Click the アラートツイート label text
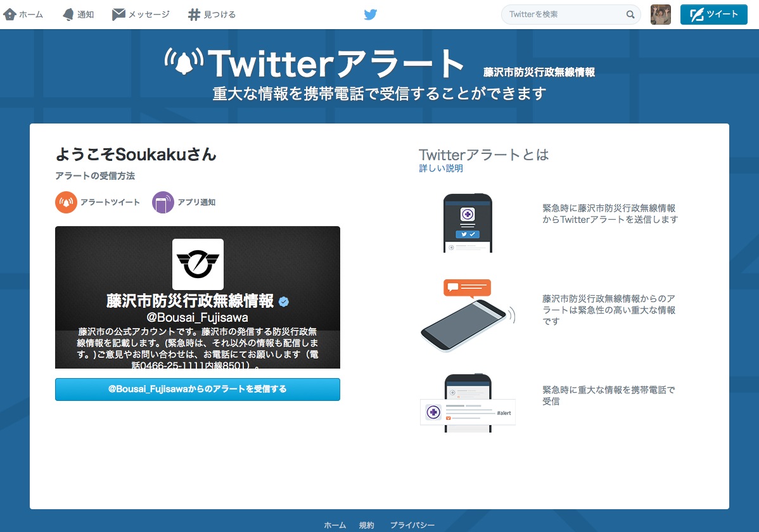The height and width of the screenshot is (532, 759). (x=110, y=202)
